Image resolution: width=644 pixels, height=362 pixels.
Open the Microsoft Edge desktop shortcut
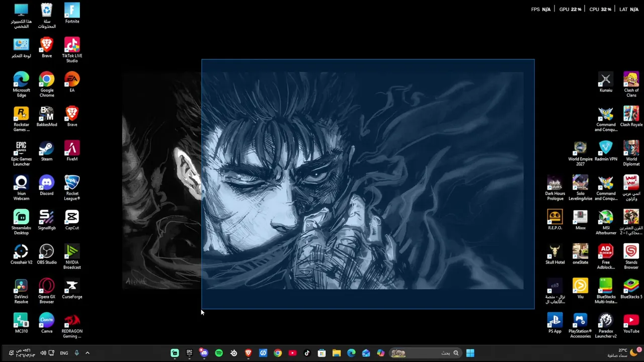(21, 84)
